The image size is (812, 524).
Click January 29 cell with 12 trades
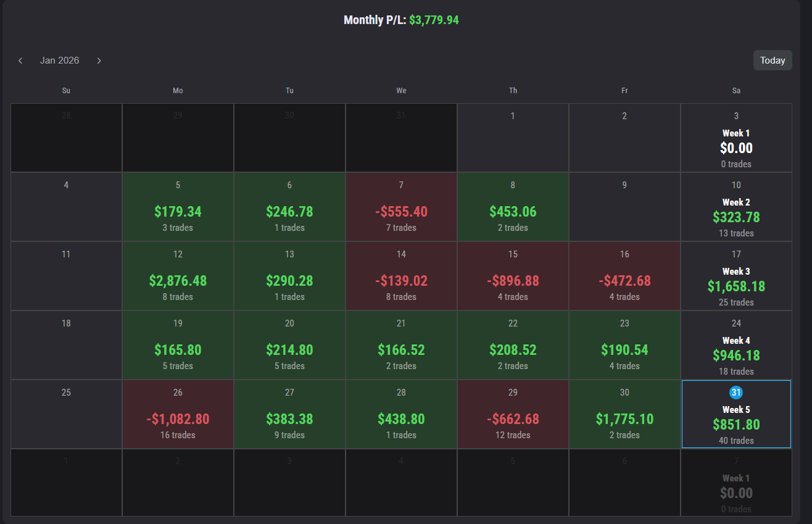pos(513,414)
